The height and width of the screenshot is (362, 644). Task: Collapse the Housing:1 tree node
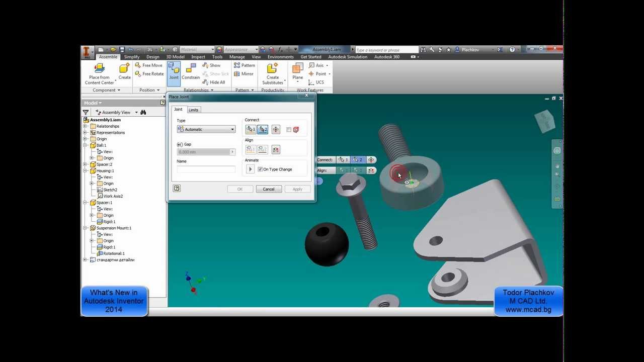[x=86, y=171]
